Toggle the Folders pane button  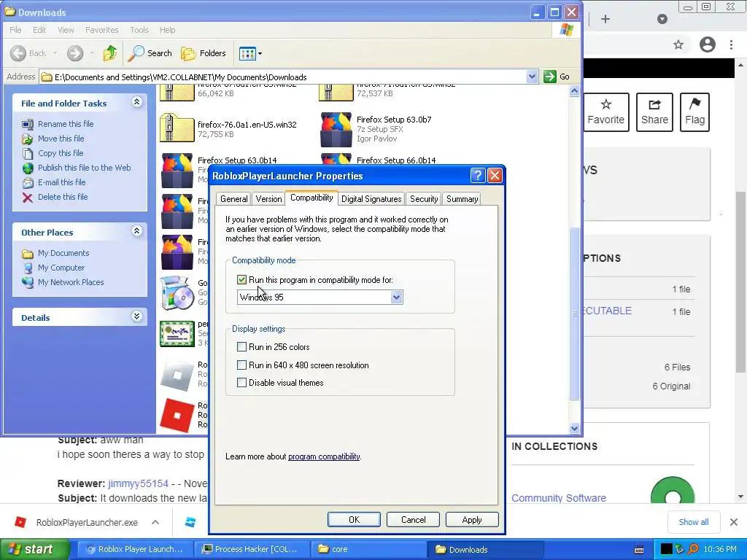click(204, 53)
